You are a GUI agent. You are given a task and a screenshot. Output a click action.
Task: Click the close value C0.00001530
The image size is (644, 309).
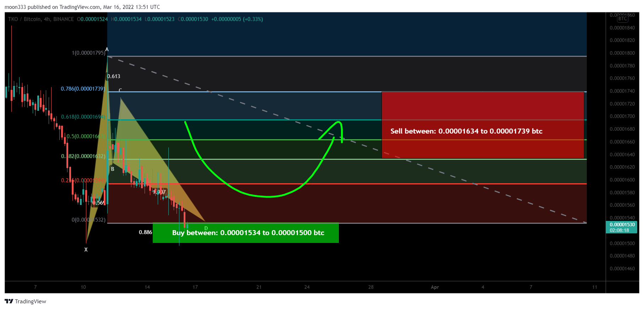[x=193, y=19]
